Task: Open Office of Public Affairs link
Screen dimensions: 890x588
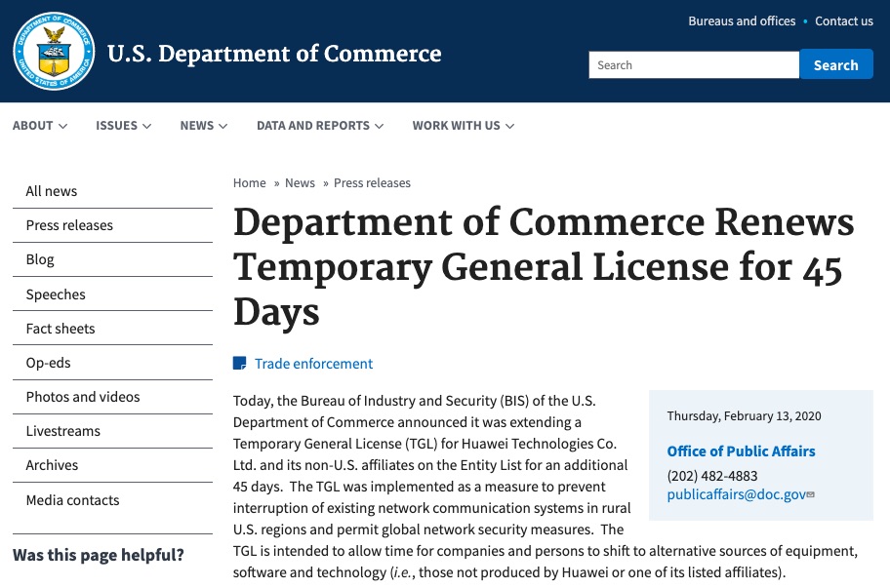Action: [741, 451]
